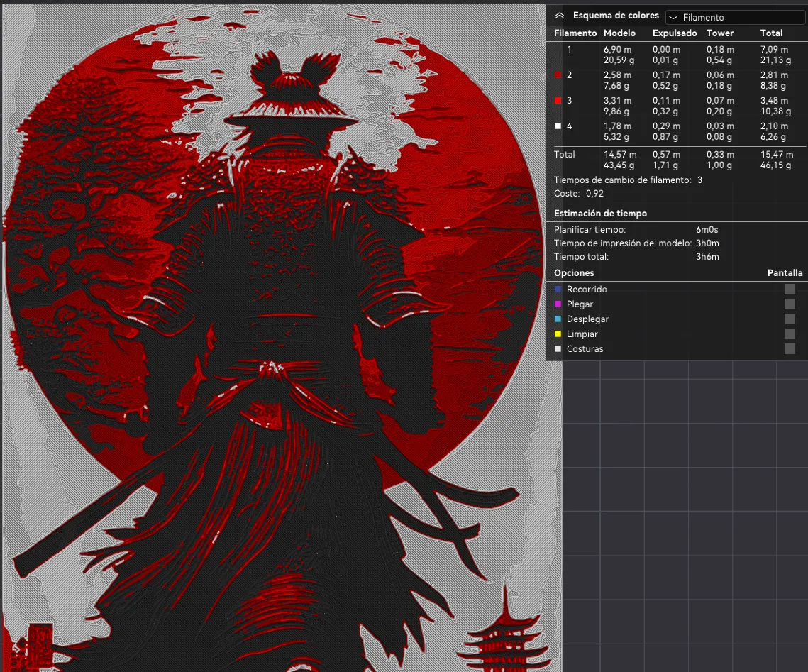Click the 15,47 m grand total length
Viewport: 808px width, 672px height.
[x=777, y=155]
